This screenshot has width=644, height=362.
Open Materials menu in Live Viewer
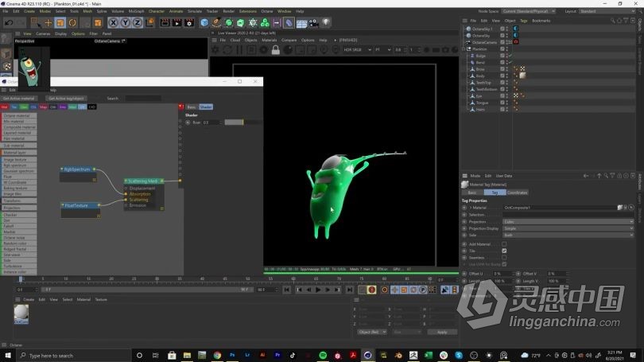(269, 40)
